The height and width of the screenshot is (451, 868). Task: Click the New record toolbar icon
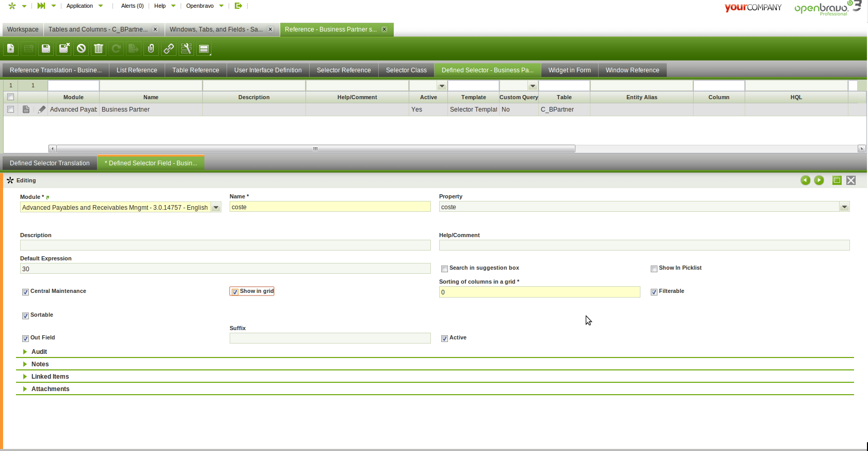point(10,49)
